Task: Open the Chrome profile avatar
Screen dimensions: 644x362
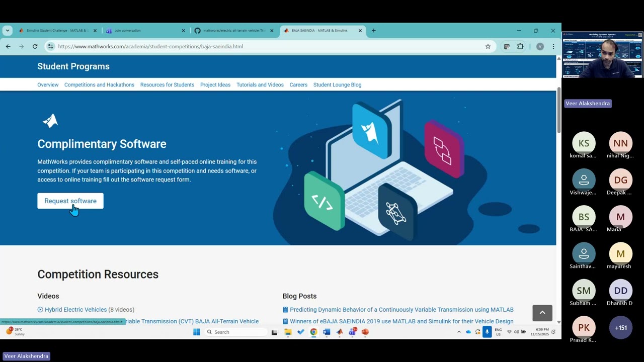Action: pos(540,46)
